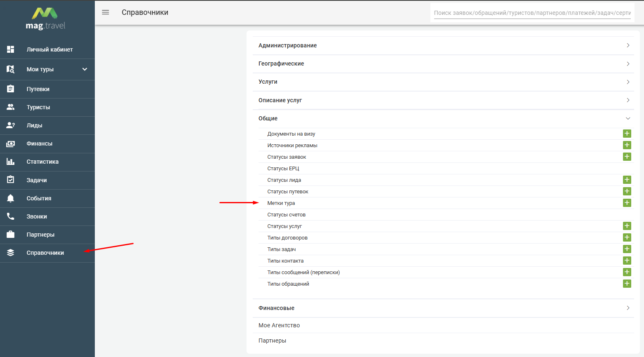Add a new Источники рекламы entry
Image resolution: width=644 pixels, height=357 pixels.
point(627,145)
